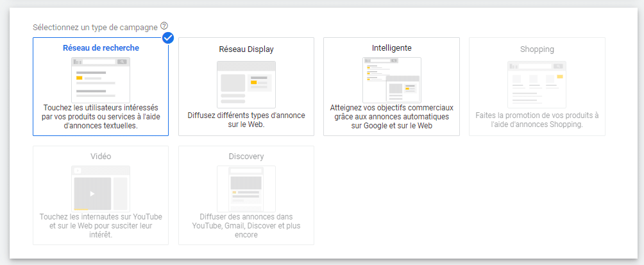Click "Faites la promotion de vos produits" description
Viewport: 644px width, 265px height.
pyautogui.click(x=537, y=119)
